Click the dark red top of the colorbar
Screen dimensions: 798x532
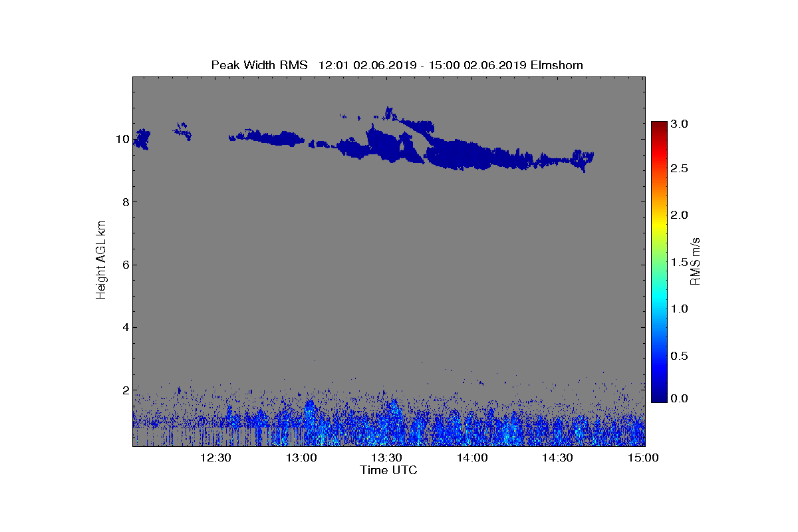click(659, 126)
